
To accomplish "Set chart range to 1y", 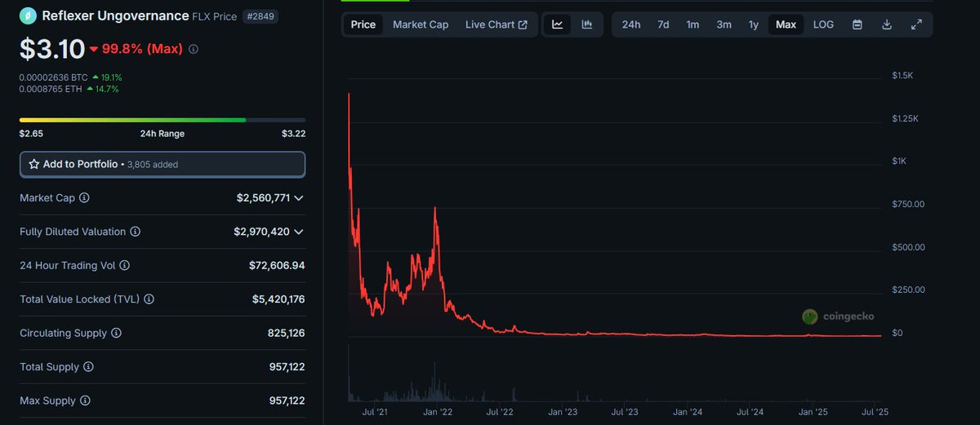I will (x=754, y=24).
